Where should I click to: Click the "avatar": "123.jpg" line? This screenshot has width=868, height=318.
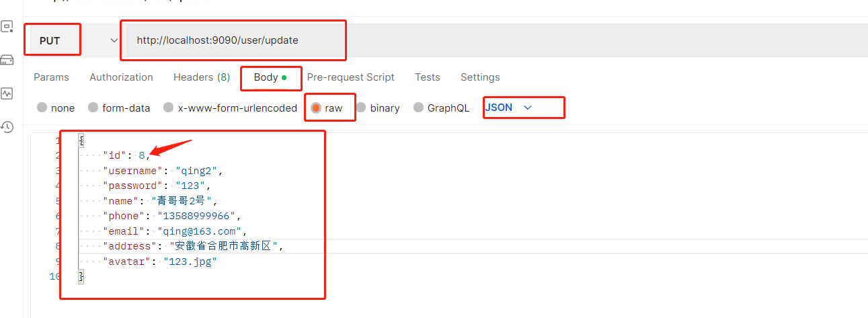click(x=159, y=262)
